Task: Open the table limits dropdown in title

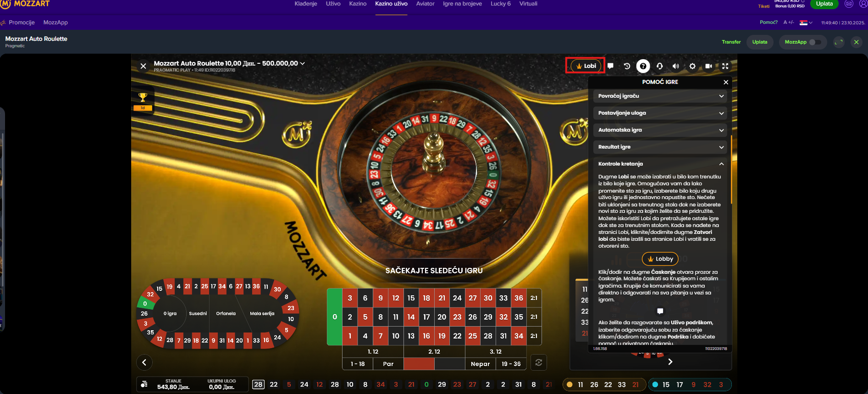Action: point(302,64)
